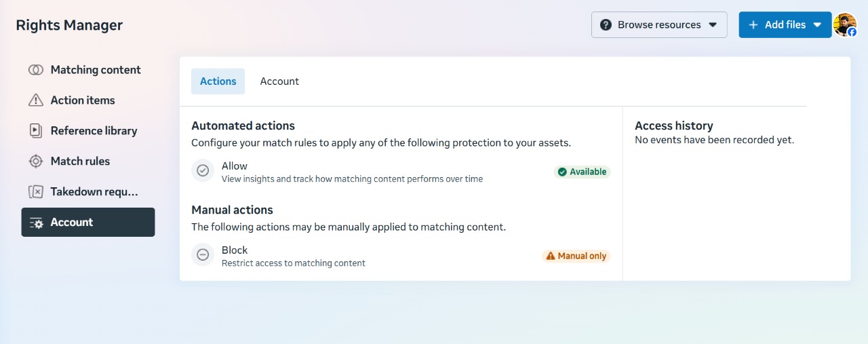Click the Account settings gear icon in the sidebar
868x344 pixels.
37,223
